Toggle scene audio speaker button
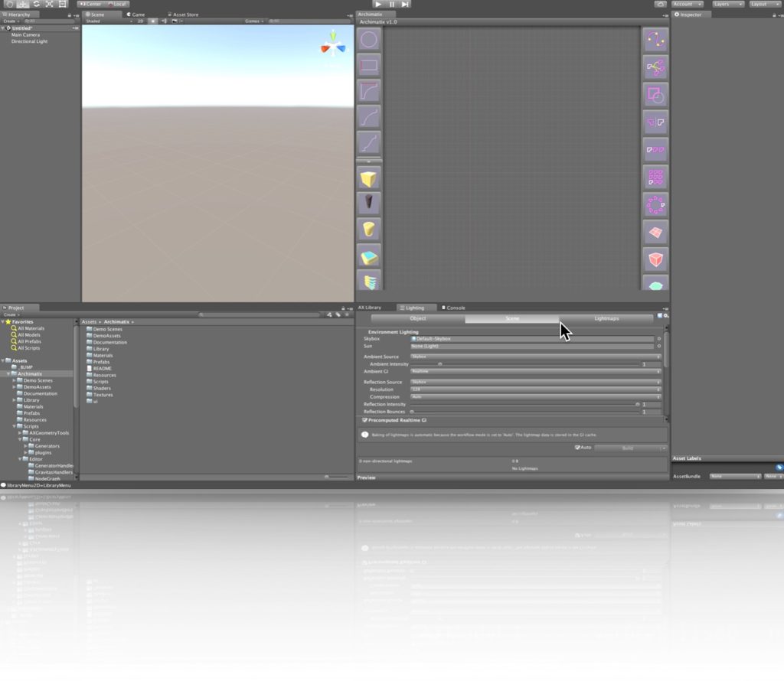This screenshot has width=784, height=681. pyautogui.click(x=164, y=21)
